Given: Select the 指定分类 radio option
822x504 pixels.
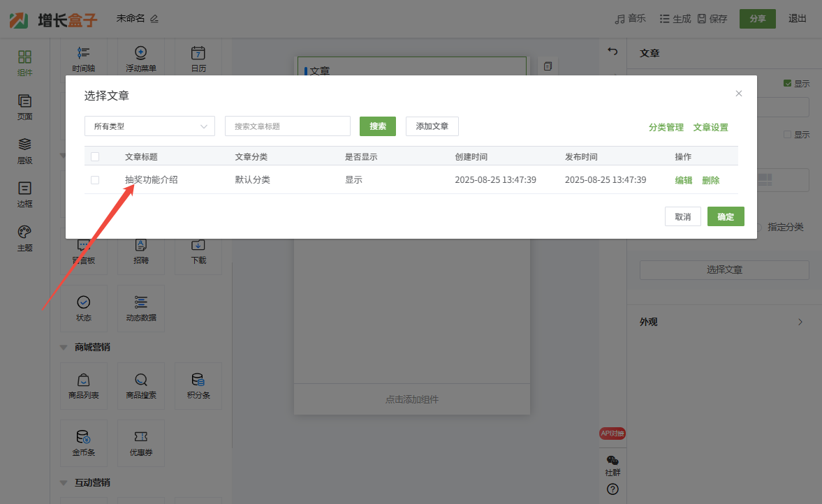Looking at the screenshot, I should [x=760, y=227].
